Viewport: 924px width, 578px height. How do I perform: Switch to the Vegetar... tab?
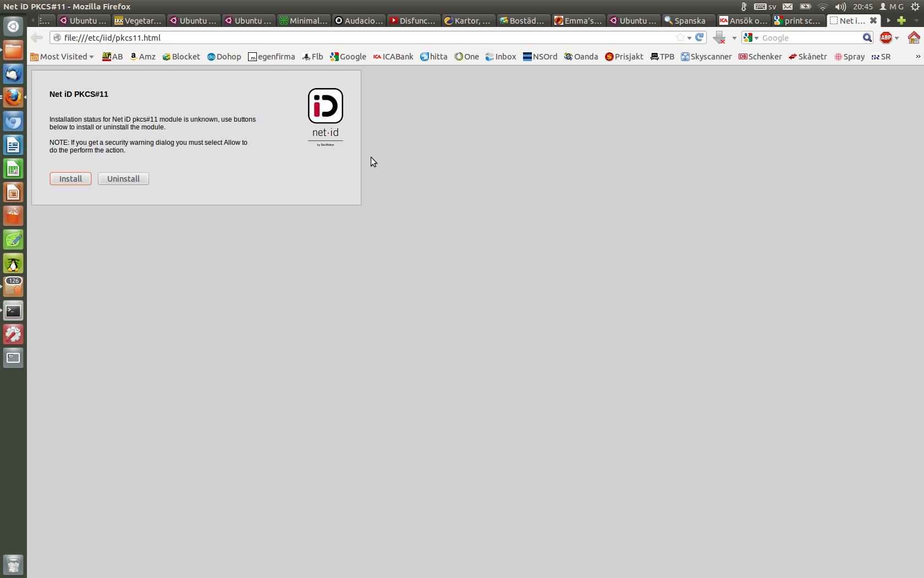(139, 20)
